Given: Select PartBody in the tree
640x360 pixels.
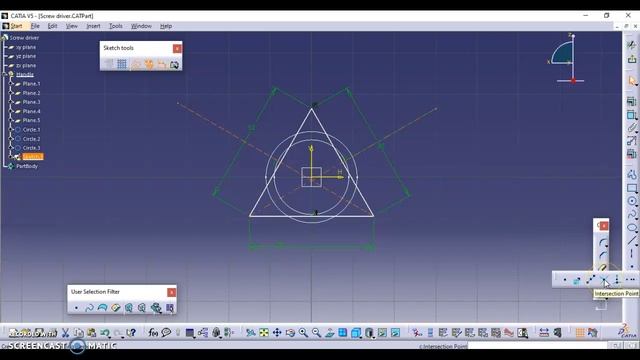Looking at the screenshot, I should [x=27, y=166].
